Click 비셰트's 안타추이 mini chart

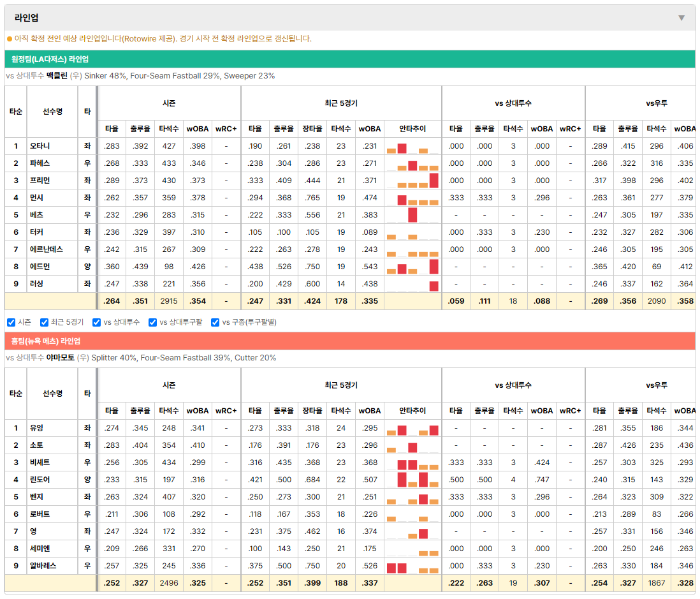coord(412,462)
